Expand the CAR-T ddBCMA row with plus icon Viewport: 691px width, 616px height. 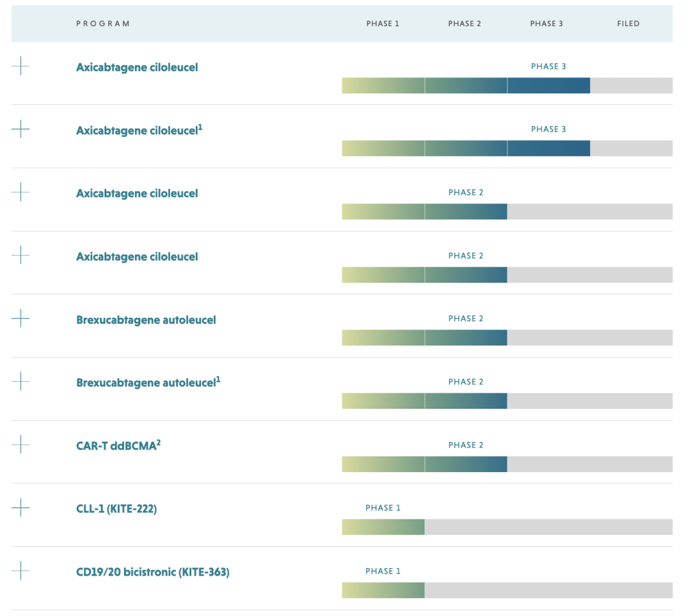(x=20, y=445)
